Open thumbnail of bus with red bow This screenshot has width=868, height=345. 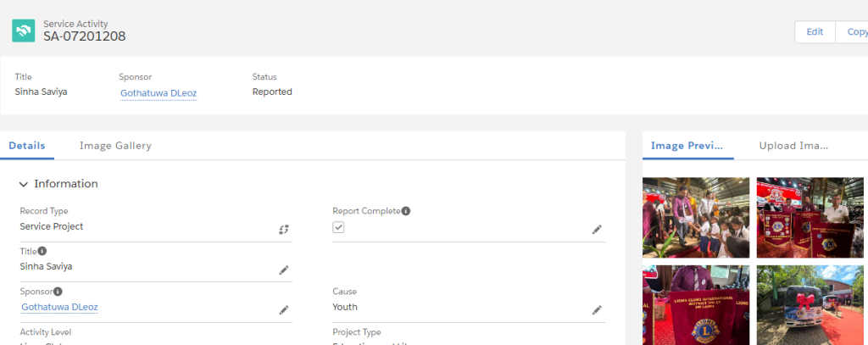coord(810,305)
